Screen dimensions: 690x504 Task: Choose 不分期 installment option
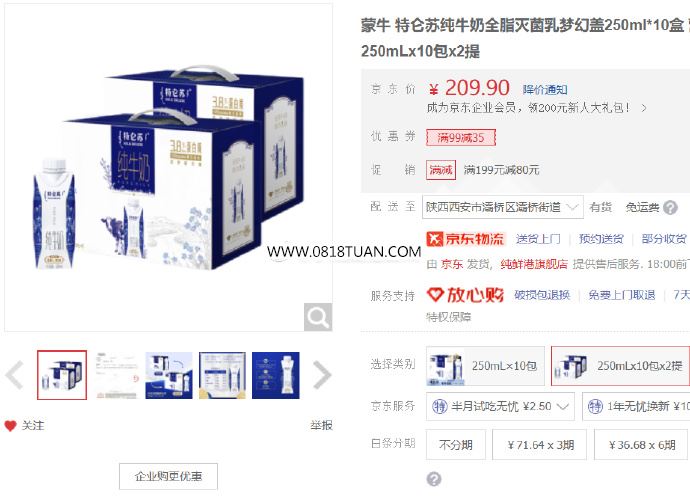[456, 445]
